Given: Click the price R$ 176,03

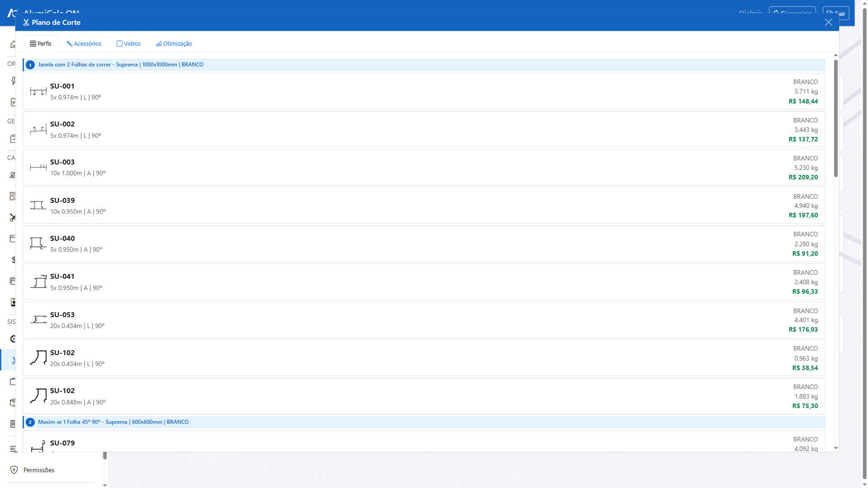Looking at the screenshot, I should click(x=803, y=330).
